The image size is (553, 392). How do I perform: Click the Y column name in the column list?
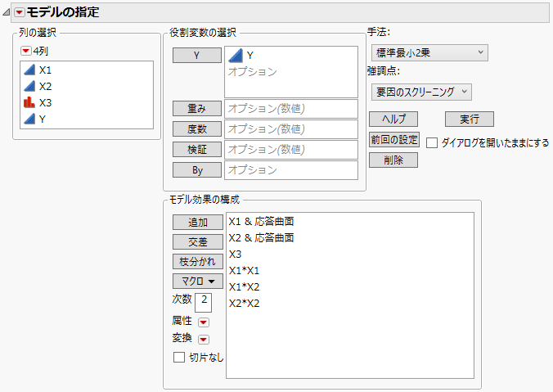pos(43,119)
